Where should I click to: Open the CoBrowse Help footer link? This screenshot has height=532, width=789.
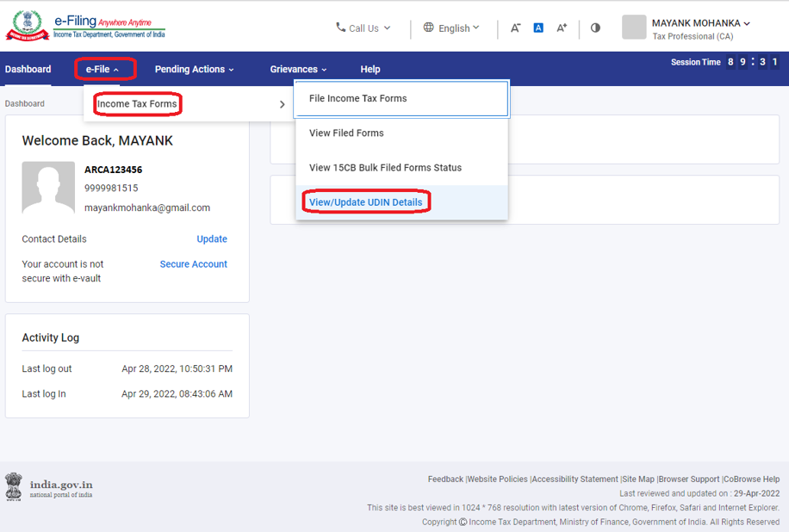752,479
